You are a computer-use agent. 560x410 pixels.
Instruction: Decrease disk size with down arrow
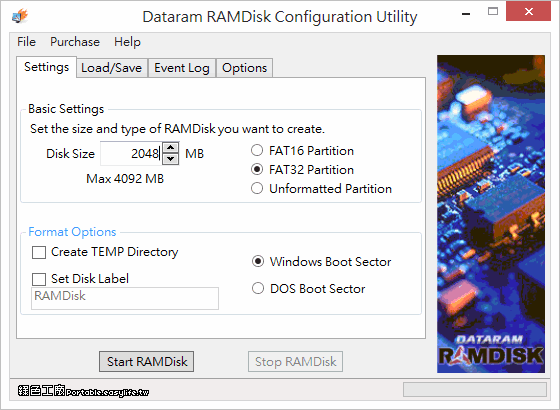171,159
